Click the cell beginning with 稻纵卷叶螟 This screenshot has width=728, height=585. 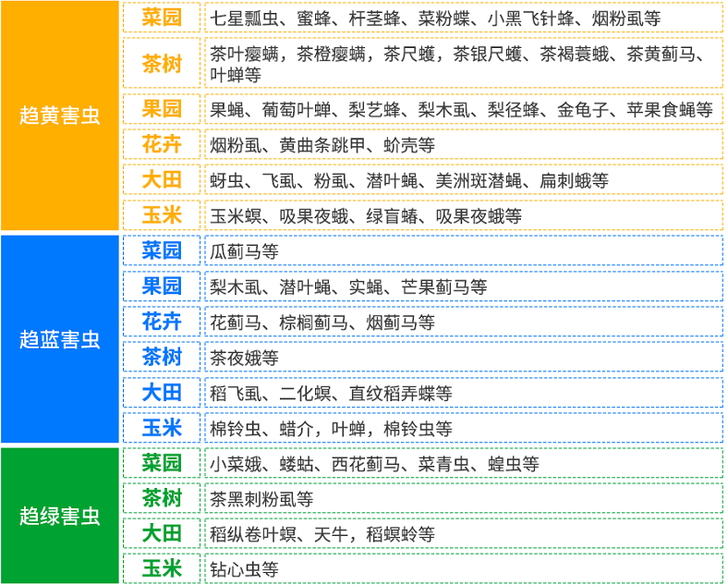(462, 533)
